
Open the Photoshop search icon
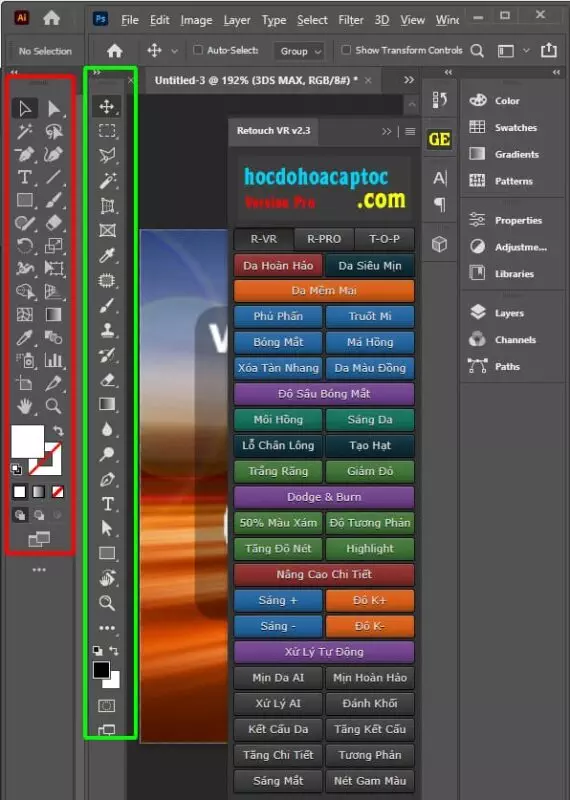click(x=477, y=51)
